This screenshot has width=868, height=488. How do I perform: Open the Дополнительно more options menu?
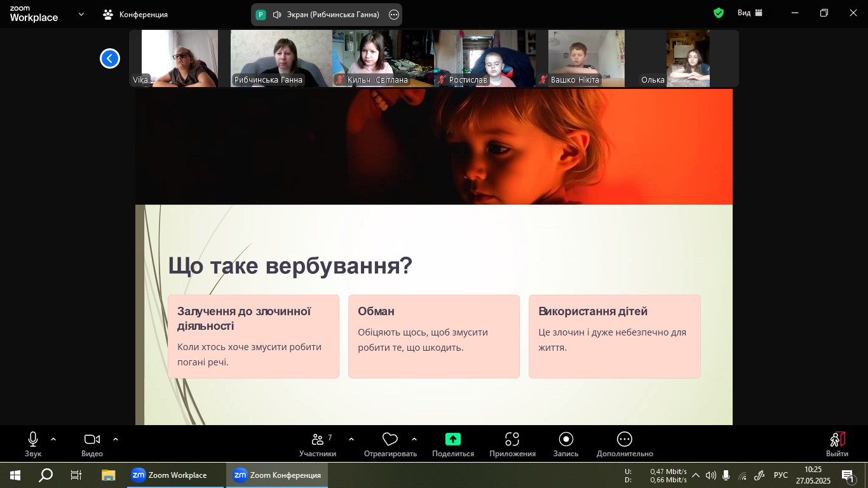pyautogui.click(x=625, y=444)
